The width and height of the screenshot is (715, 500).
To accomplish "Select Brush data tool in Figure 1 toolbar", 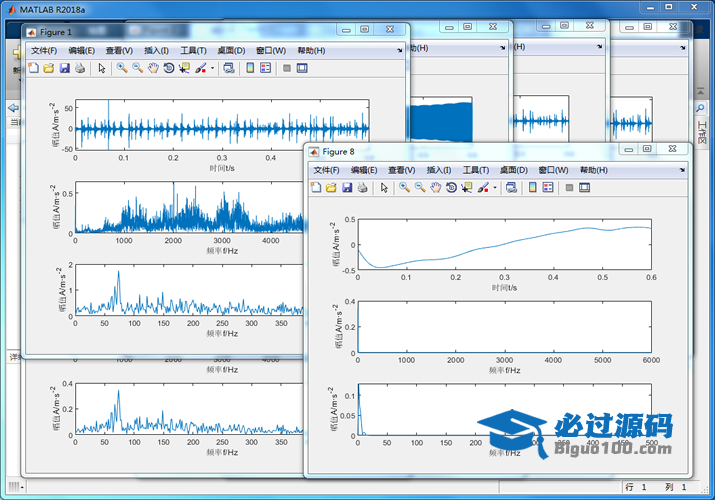I will coord(201,68).
